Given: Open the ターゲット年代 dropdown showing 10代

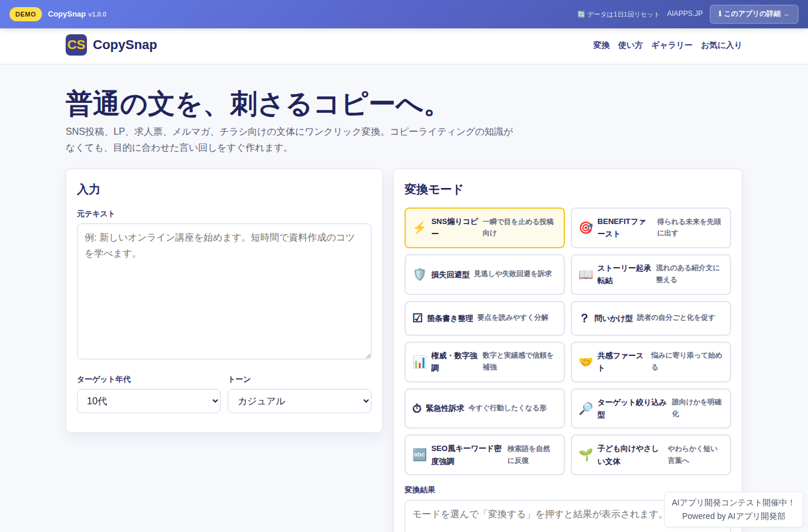Looking at the screenshot, I should coord(148,401).
